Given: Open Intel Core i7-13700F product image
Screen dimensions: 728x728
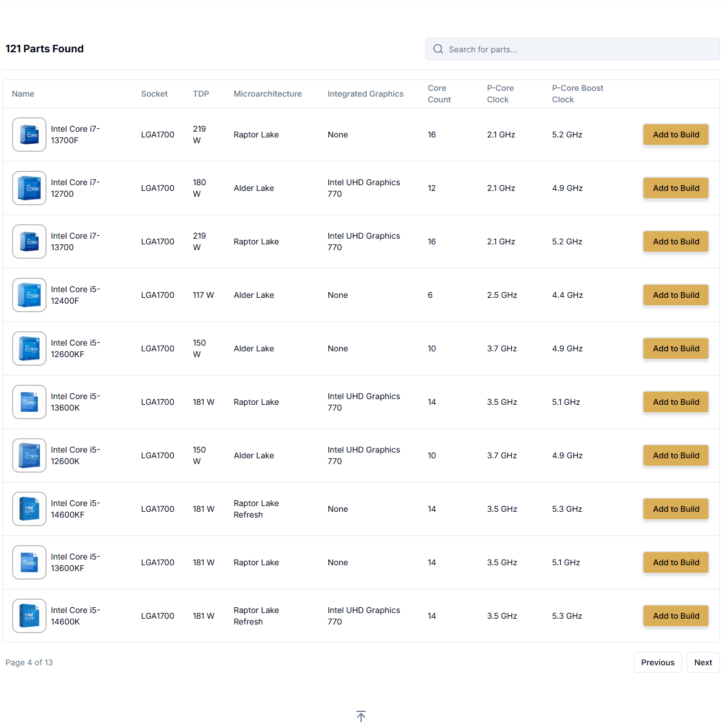Looking at the screenshot, I should (x=29, y=135).
